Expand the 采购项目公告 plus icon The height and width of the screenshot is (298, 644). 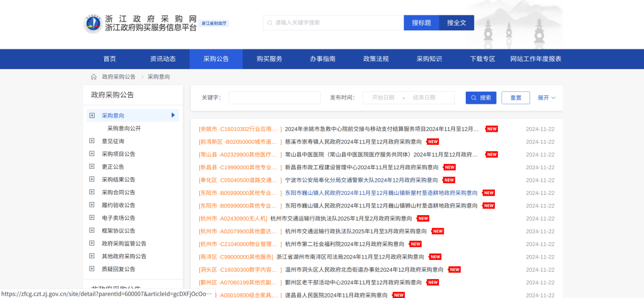point(92,154)
